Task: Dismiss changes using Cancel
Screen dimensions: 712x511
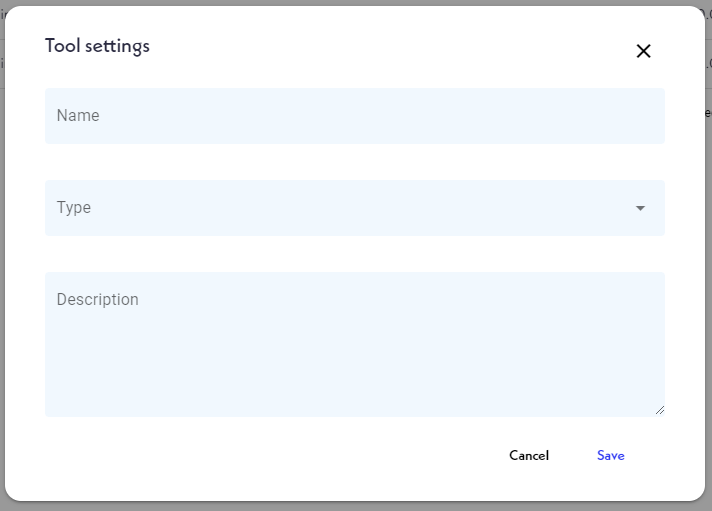Action: tap(528, 456)
